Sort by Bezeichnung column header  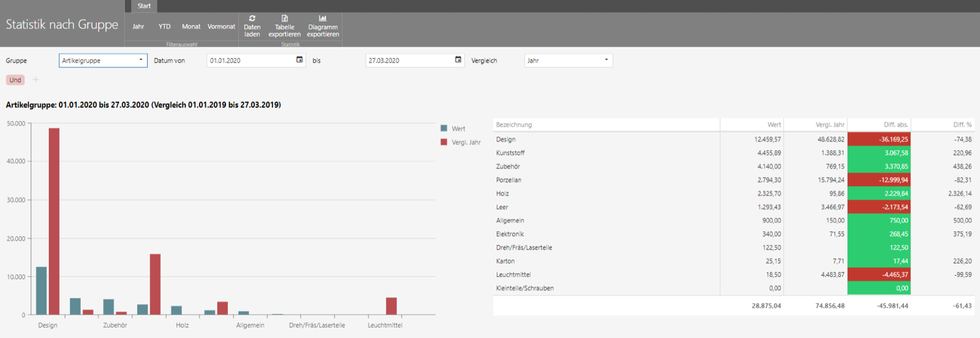tap(606, 125)
